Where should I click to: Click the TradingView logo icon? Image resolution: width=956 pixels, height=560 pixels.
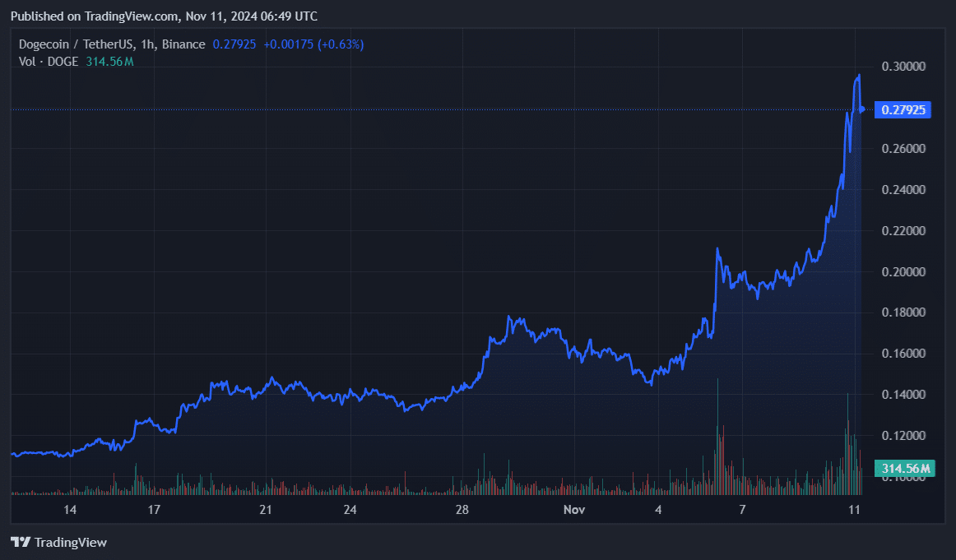tap(20, 542)
